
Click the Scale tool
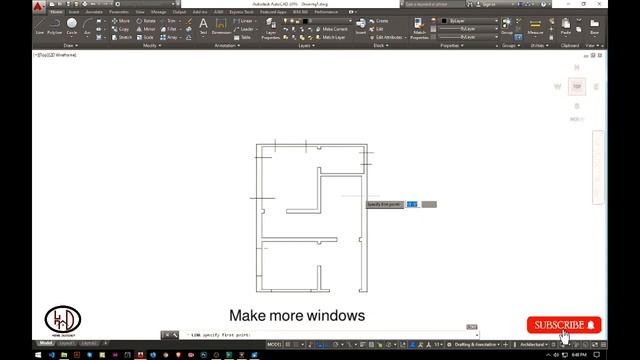pyautogui.click(x=145, y=38)
